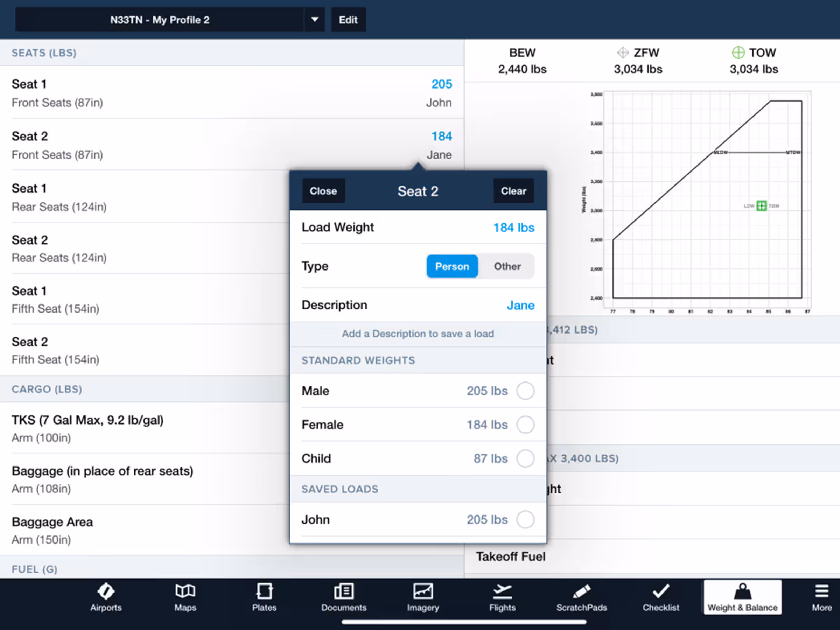
Task: Edit the Load Weight 184 lbs value
Action: coord(513,227)
